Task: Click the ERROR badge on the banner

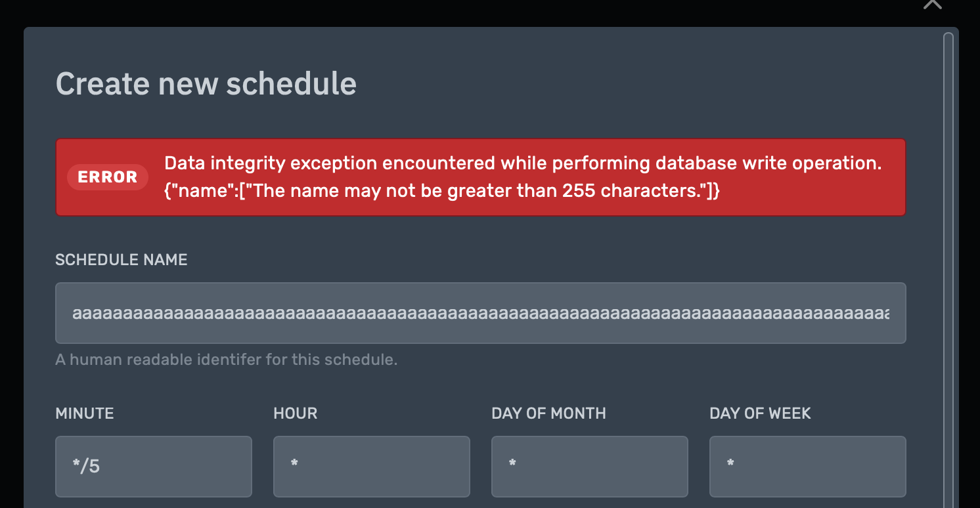Action: (x=107, y=177)
